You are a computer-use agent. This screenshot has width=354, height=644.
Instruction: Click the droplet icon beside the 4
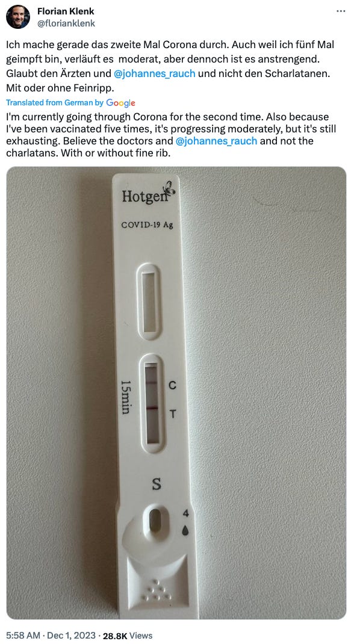[x=185, y=530]
